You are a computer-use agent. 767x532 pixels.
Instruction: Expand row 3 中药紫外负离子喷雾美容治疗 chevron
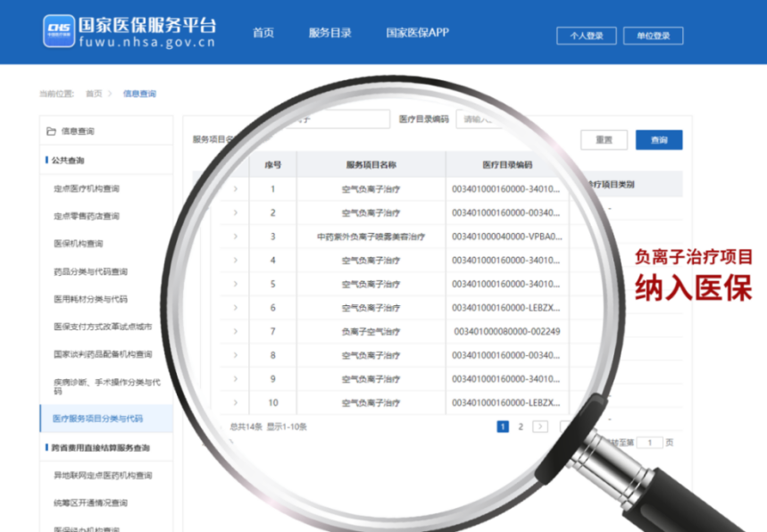[236, 237]
